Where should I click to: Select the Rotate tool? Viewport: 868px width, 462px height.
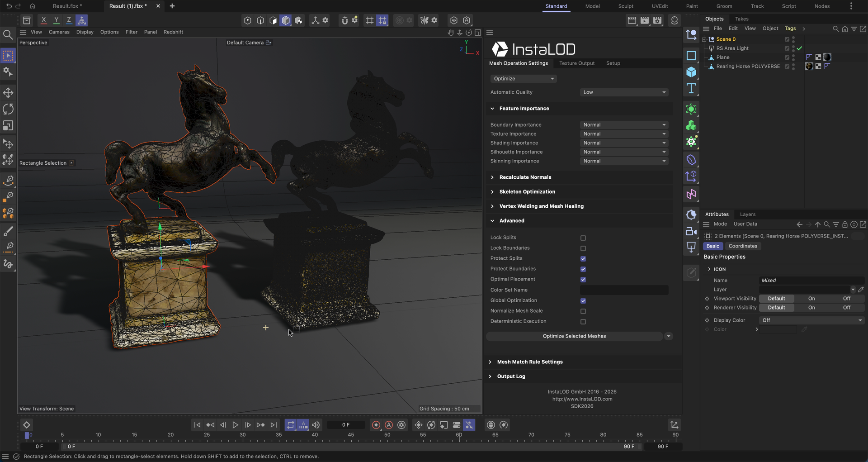[8, 109]
